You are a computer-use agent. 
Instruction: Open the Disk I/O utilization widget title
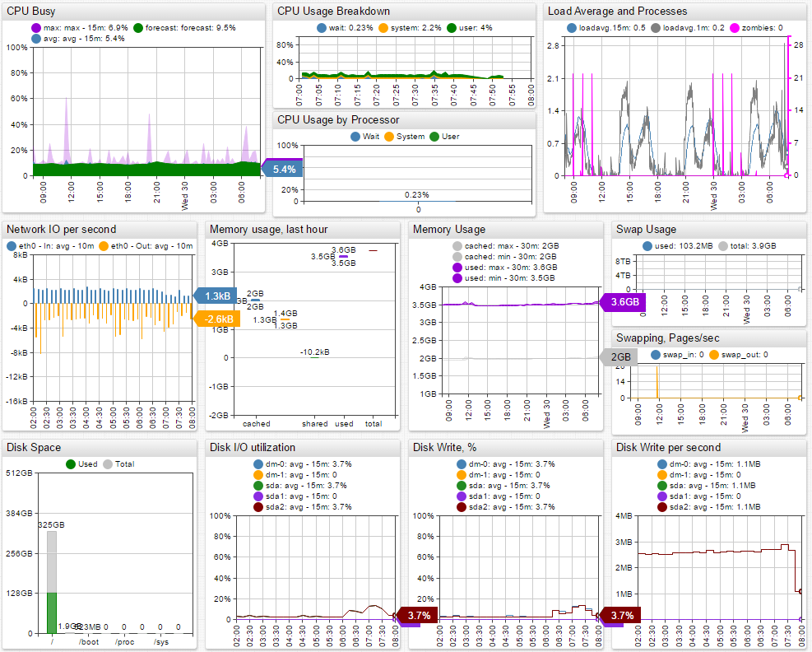253,448
